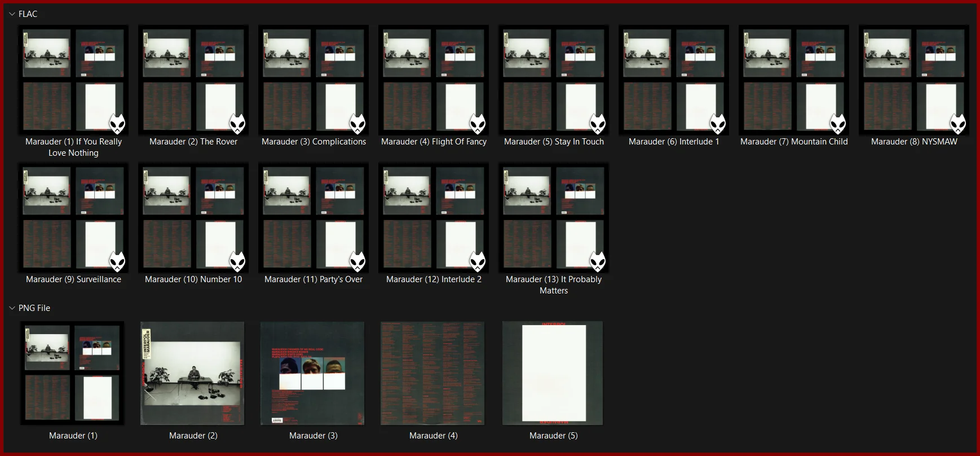Click foobar2000 badge on It Probably Matters file
The height and width of the screenshot is (456, 980).
point(598,261)
